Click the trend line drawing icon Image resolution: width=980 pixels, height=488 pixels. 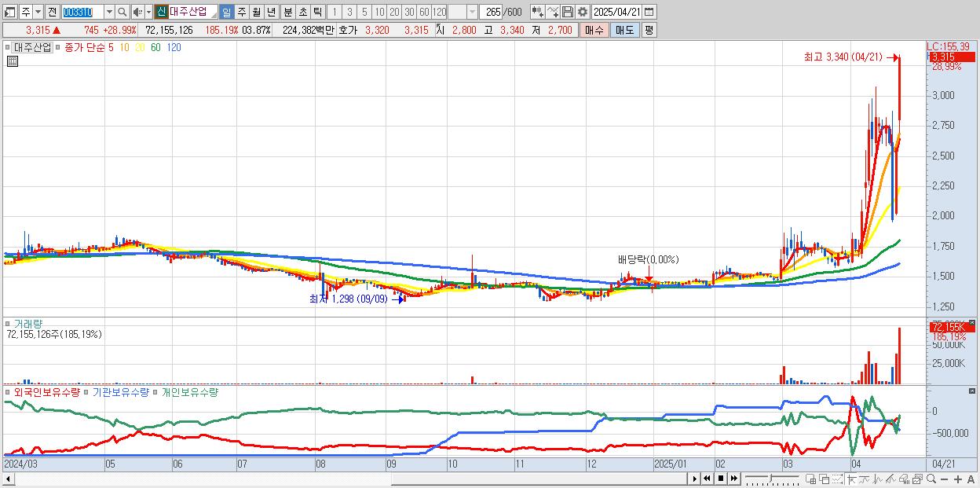865,479
